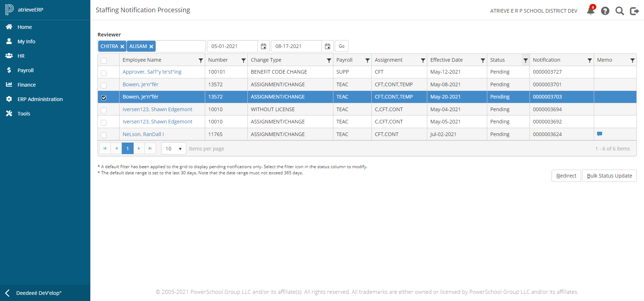This screenshot has height=301, width=644.
Task: Open the start date calendar picker
Action: [263, 46]
